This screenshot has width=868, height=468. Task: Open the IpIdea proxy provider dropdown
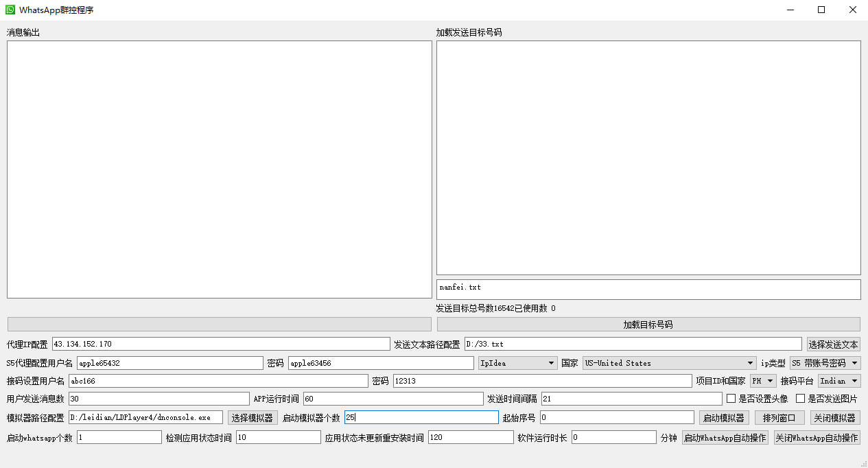pyautogui.click(x=518, y=363)
